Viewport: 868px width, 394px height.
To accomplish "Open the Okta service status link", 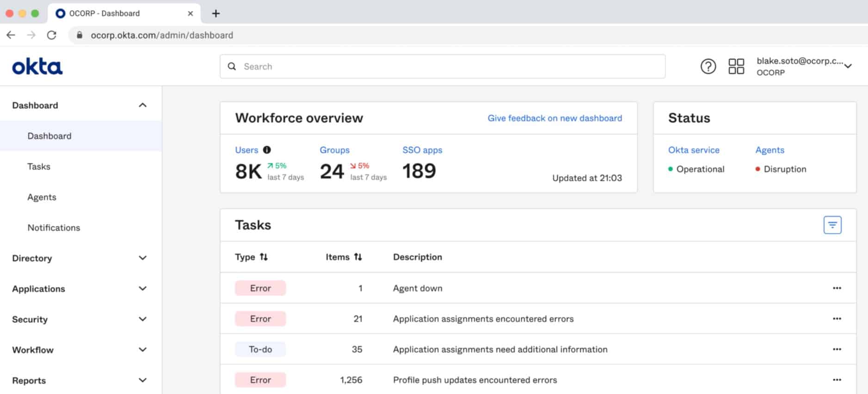I will point(694,150).
